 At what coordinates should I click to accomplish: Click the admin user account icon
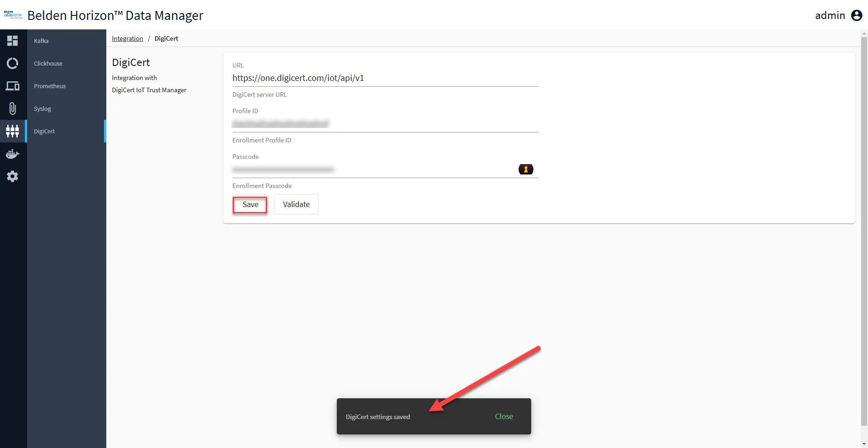tap(856, 15)
